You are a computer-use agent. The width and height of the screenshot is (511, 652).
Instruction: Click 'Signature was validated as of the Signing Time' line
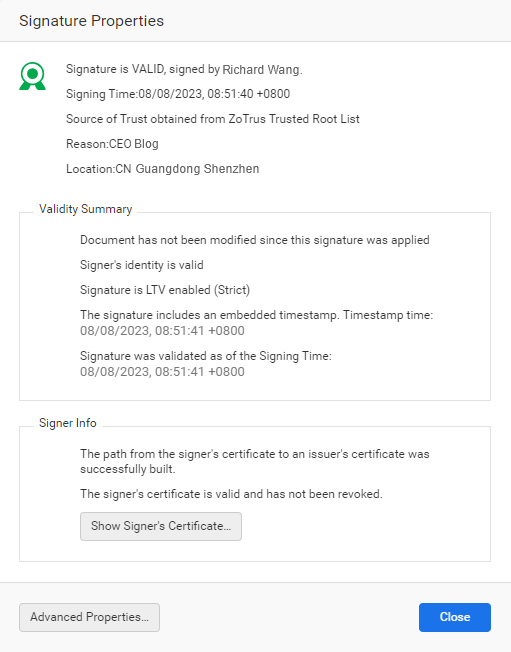click(x=206, y=356)
